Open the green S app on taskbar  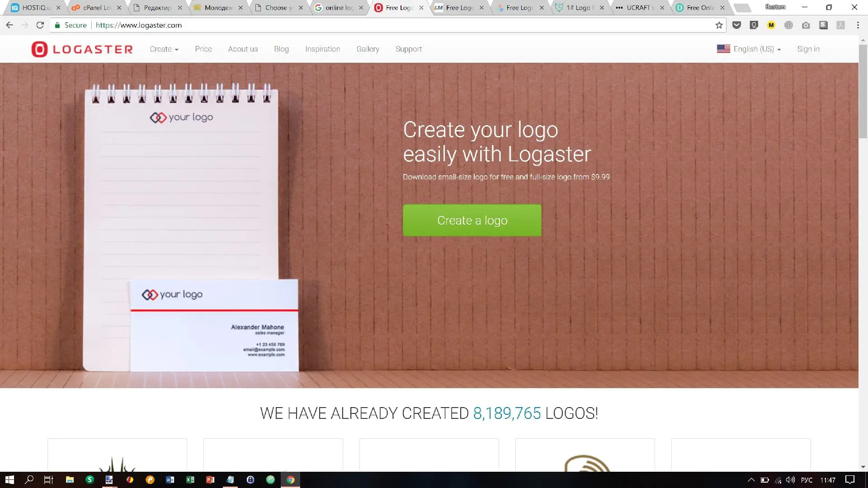(x=90, y=480)
